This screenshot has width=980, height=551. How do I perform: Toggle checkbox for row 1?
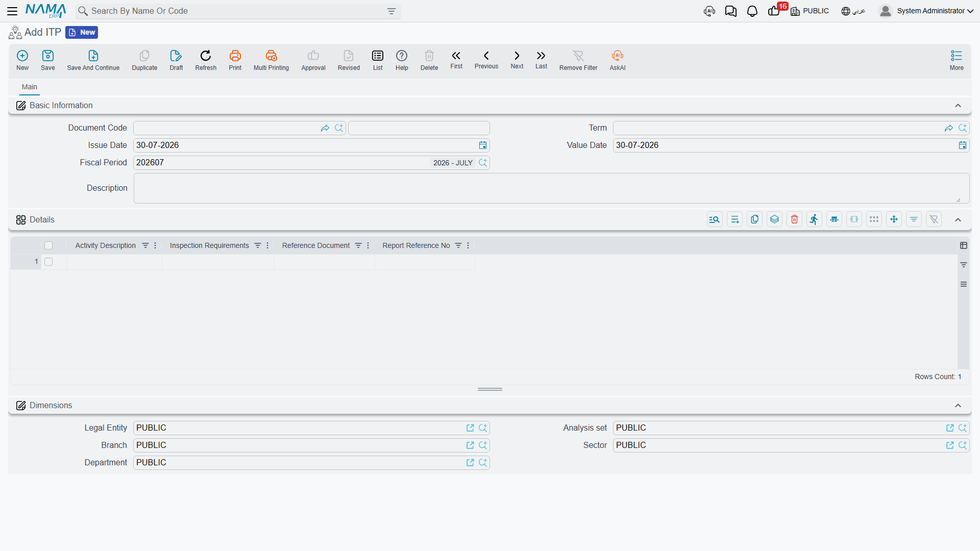(48, 262)
